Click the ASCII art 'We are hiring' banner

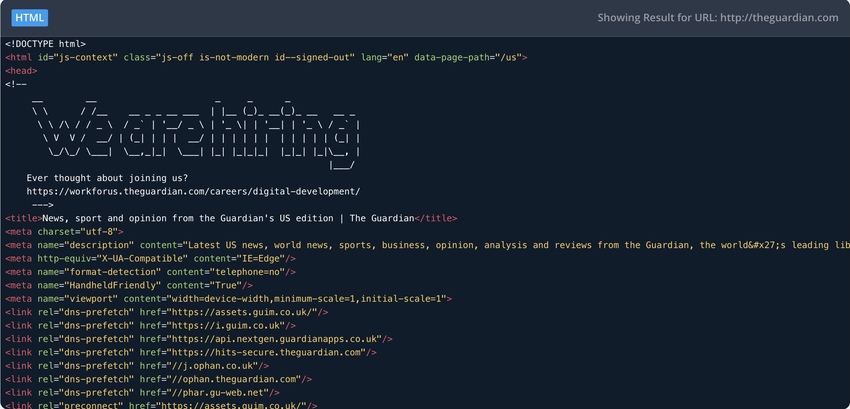[196, 134]
